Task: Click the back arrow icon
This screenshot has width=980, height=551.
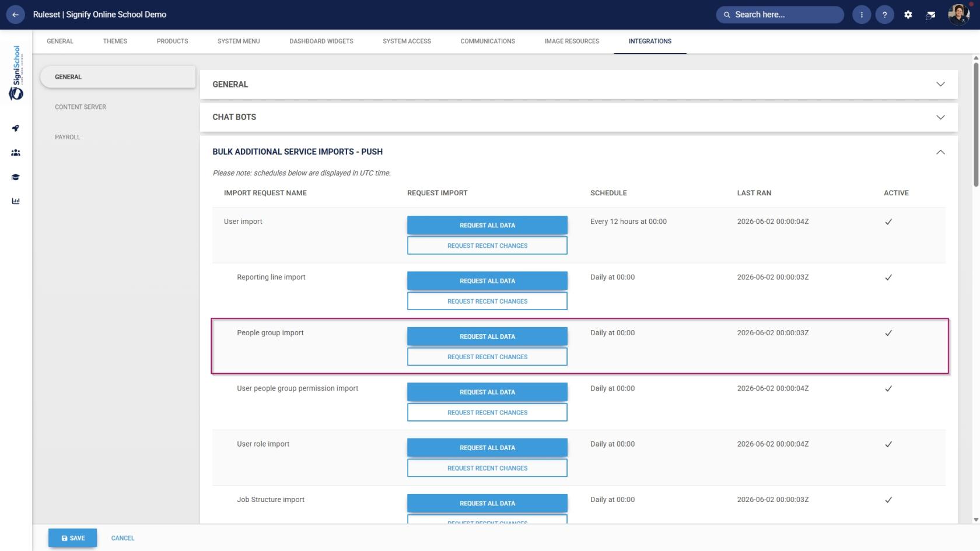Action: tap(15, 15)
